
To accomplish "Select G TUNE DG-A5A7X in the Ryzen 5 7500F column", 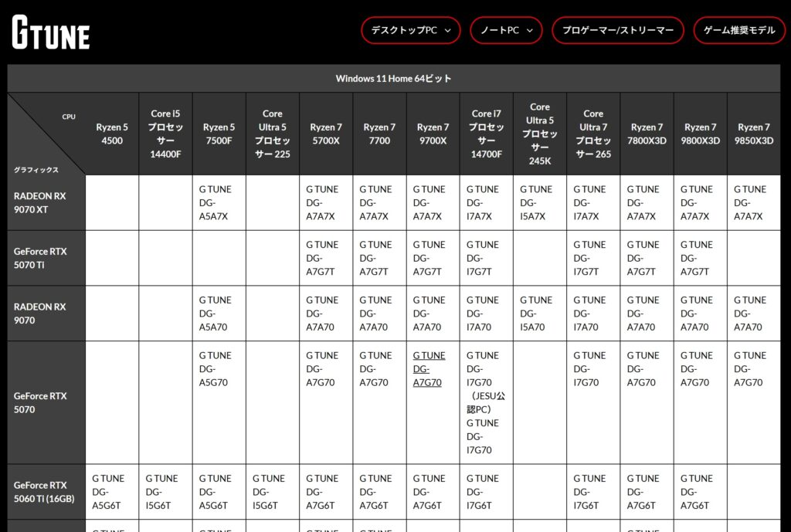I will click(218, 202).
